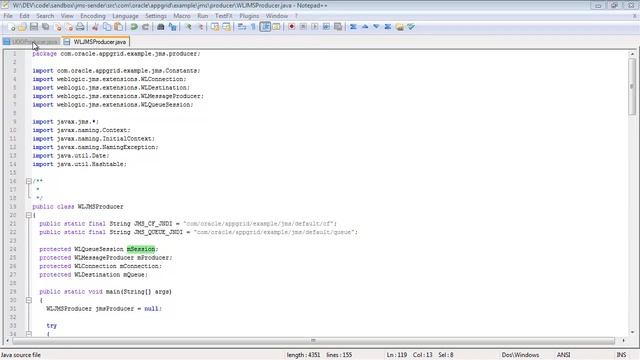
Task: Click line number 24 in the margin
Action: point(13,249)
